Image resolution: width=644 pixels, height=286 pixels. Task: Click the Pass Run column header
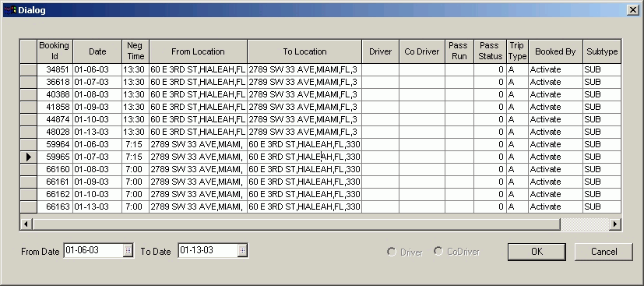pyautogui.click(x=459, y=51)
